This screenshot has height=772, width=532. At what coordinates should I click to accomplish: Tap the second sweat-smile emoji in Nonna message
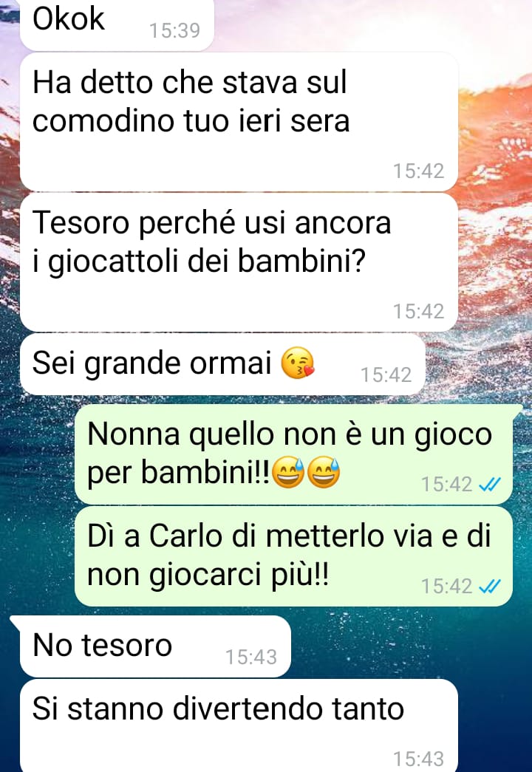tap(324, 472)
